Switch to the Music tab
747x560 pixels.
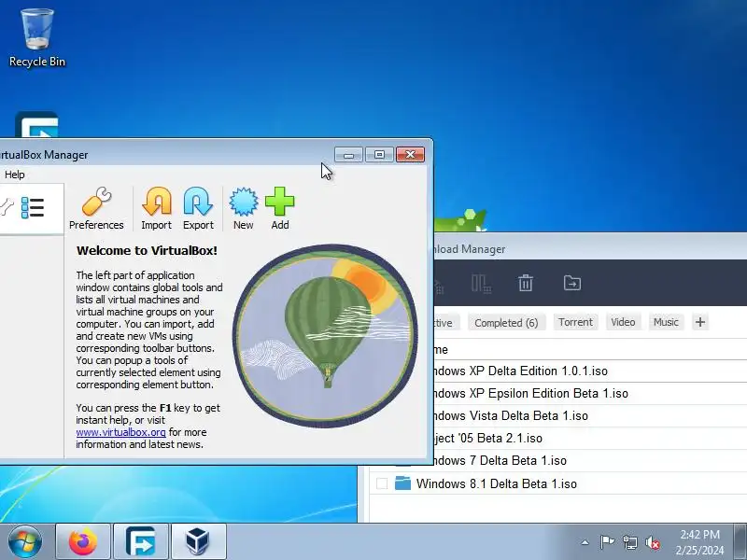click(x=666, y=322)
